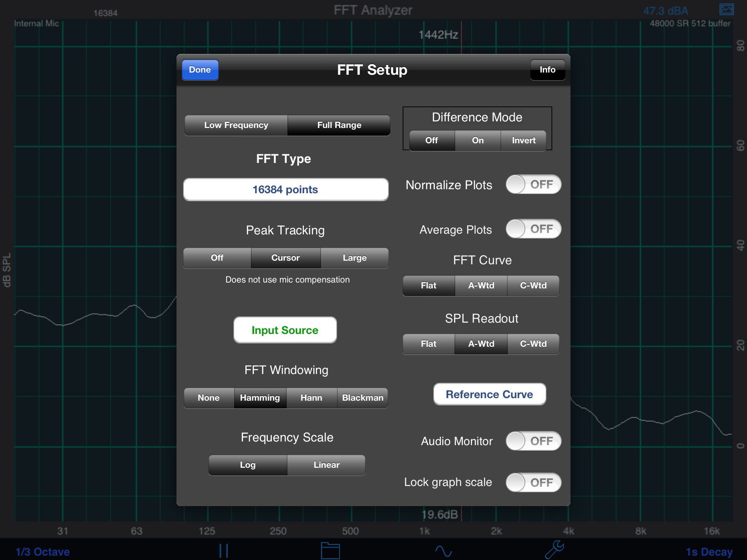This screenshot has width=747, height=560.
Task: Tap the 1/3 Octave label
Action: click(43, 552)
